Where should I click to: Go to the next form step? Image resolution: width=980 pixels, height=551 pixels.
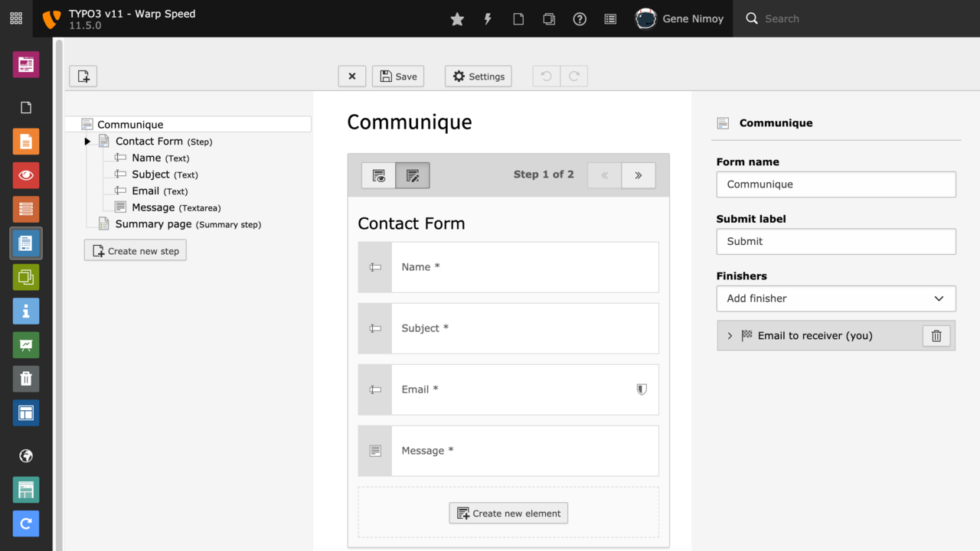[638, 175]
